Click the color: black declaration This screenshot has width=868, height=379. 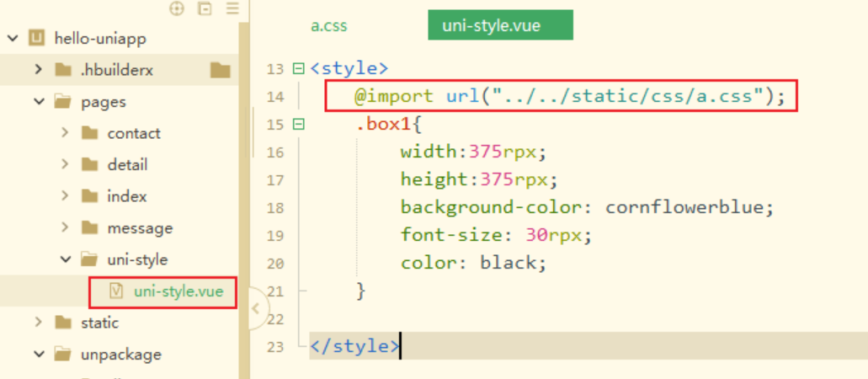click(x=474, y=263)
